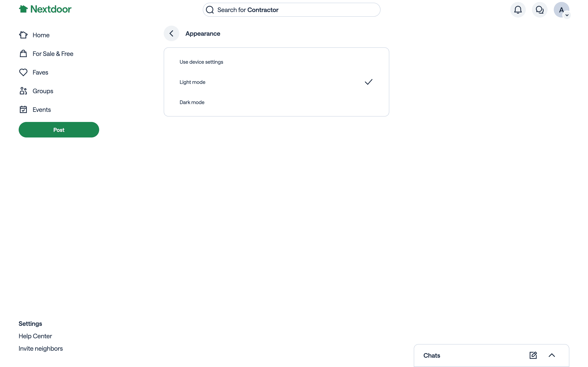588x367 pixels.
Task: Compose a new chat with pencil icon
Action: 533,355
